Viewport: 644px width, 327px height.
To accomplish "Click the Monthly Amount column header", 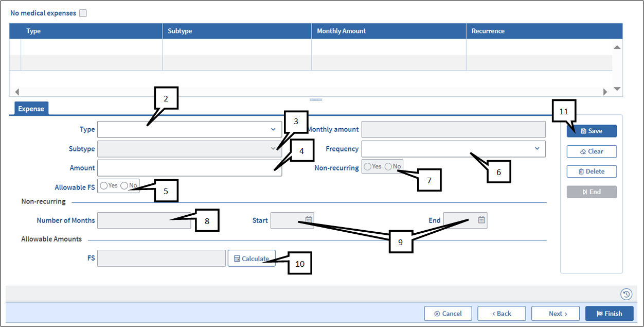I will (x=341, y=31).
